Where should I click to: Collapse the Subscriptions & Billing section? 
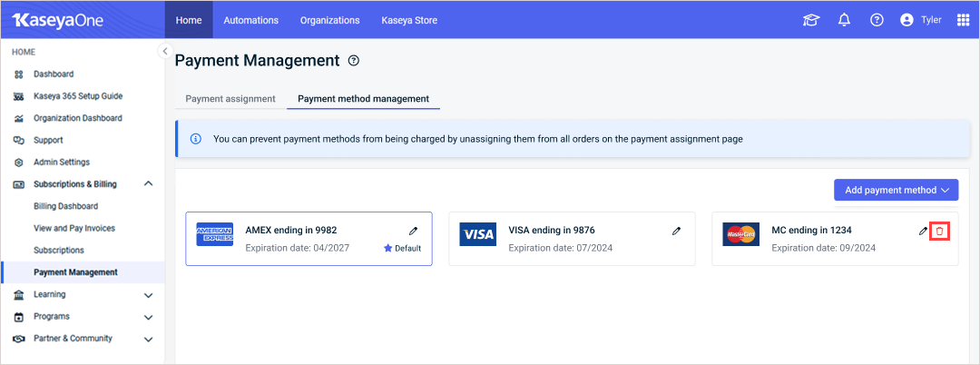click(x=148, y=183)
